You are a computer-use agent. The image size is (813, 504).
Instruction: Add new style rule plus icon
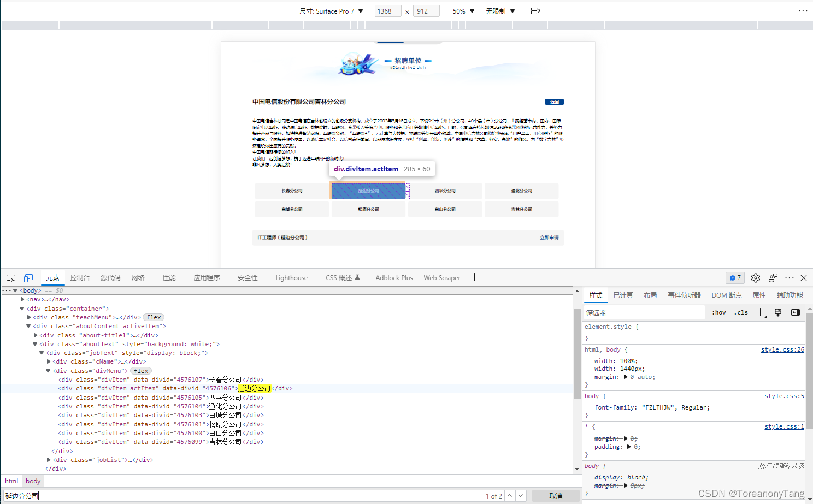click(761, 312)
